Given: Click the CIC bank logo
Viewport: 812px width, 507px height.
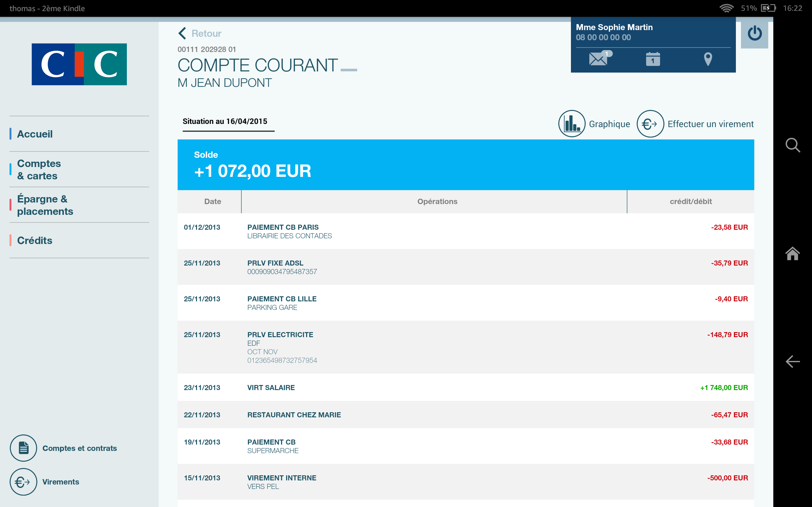Looking at the screenshot, I should tap(79, 64).
